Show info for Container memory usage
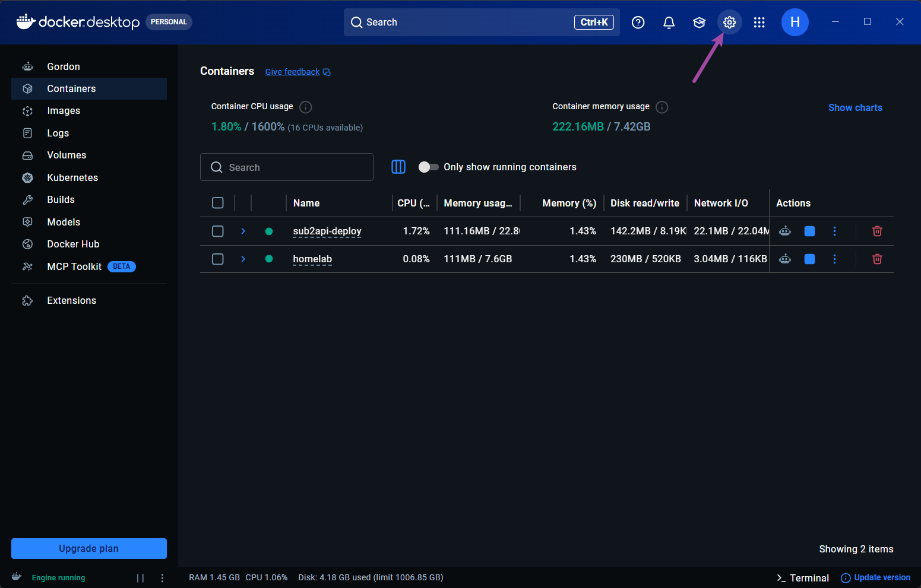This screenshot has width=921, height=588. (x=662, y=107)
